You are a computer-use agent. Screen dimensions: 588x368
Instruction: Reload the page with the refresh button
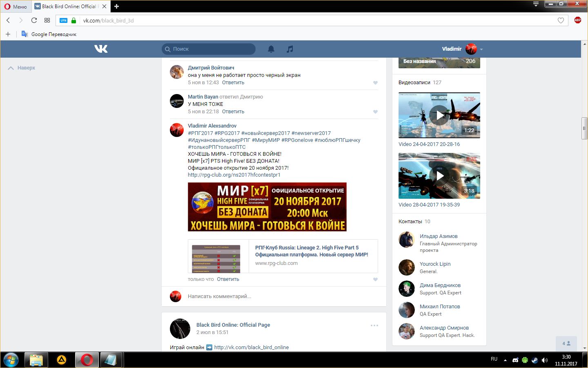[x=34, y=20]
